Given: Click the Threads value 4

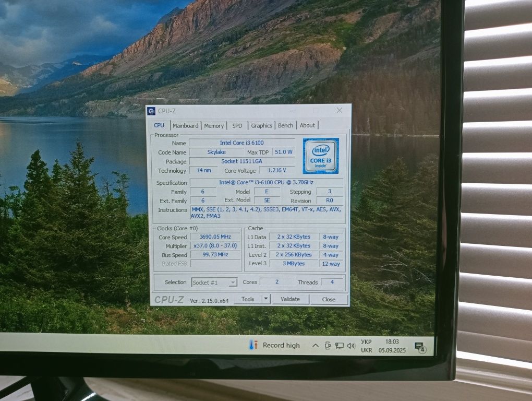Looking at the screenshot, I should pos(332,282).
